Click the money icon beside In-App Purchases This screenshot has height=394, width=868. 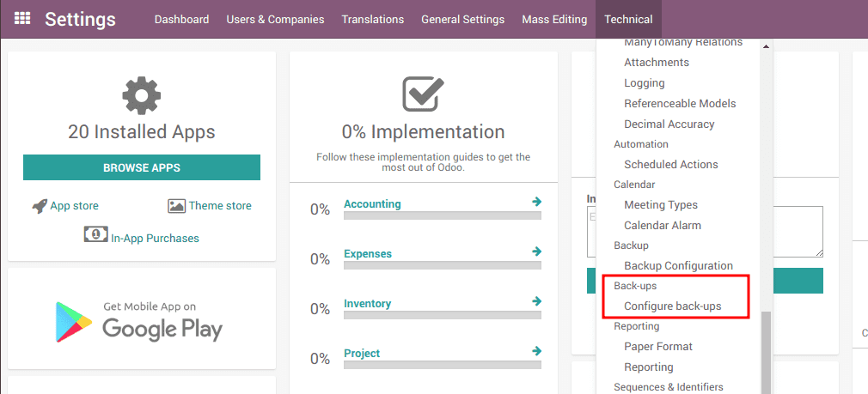point(95,234)
